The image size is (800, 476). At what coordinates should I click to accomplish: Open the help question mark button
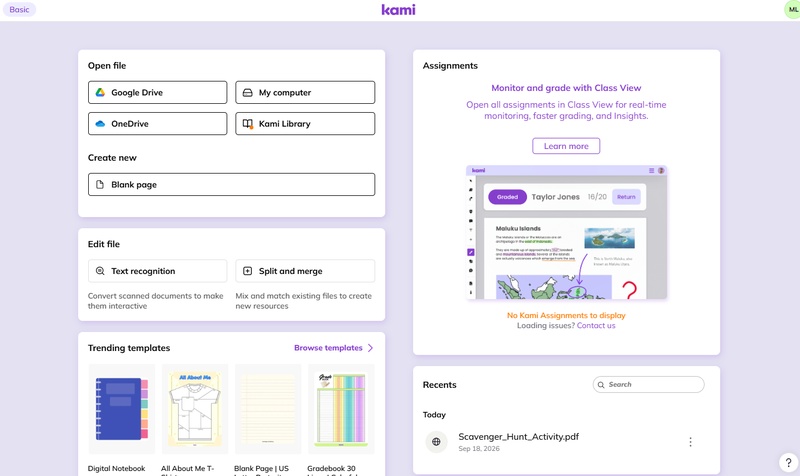click(788, 463)
